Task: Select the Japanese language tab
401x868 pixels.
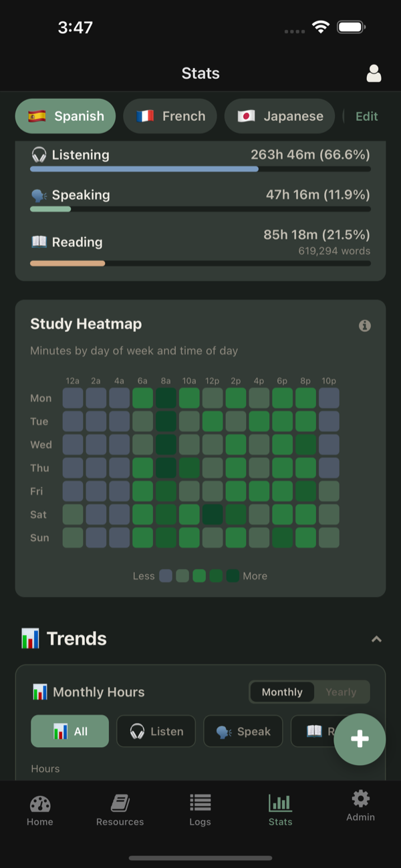Action: (279, 116)
